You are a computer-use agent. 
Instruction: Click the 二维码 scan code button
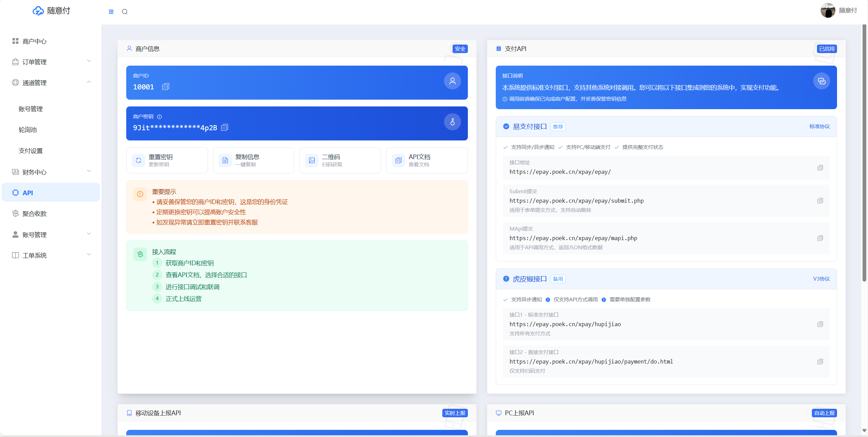pyautogui.click(x=340, y=160)
